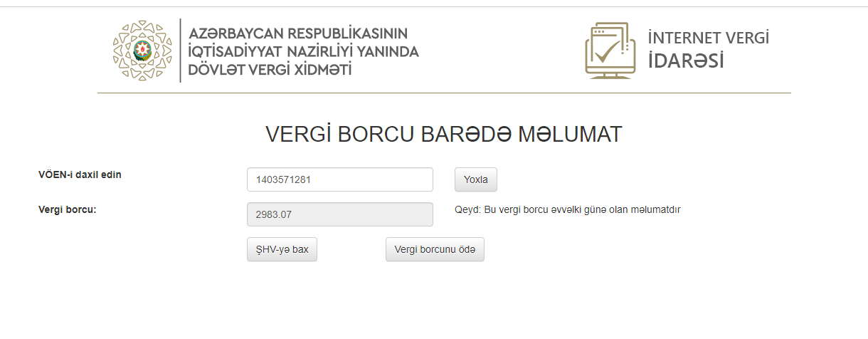The image size is (868, 339).
Task: Click the İDARƏSİ title word
Action: [686, 61]
